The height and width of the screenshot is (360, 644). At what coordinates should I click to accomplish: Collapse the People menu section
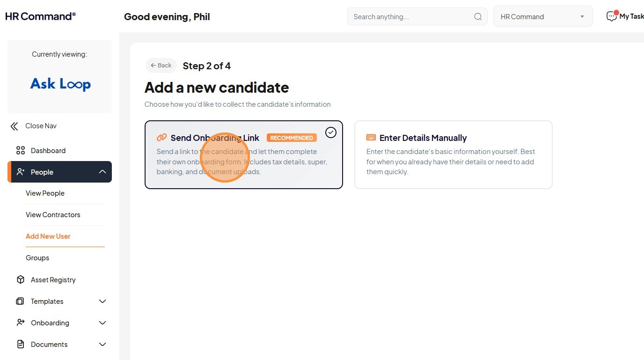(102, 172)
